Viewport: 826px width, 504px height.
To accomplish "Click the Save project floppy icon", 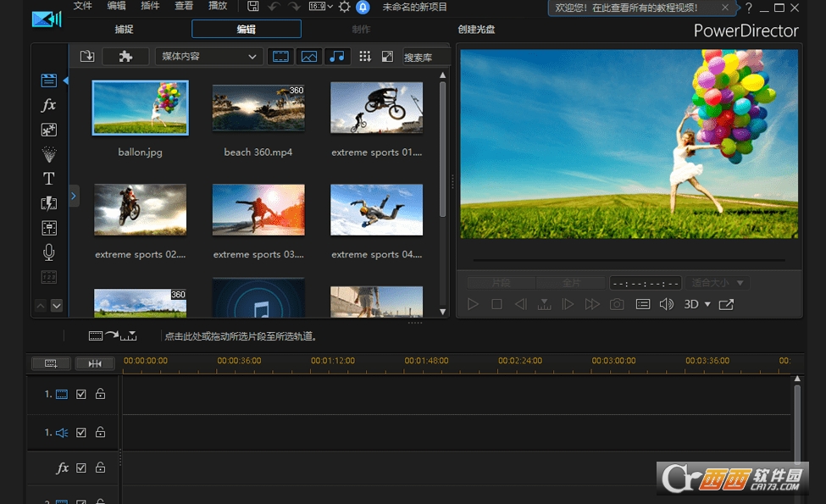I will click(x=252, y=7).
